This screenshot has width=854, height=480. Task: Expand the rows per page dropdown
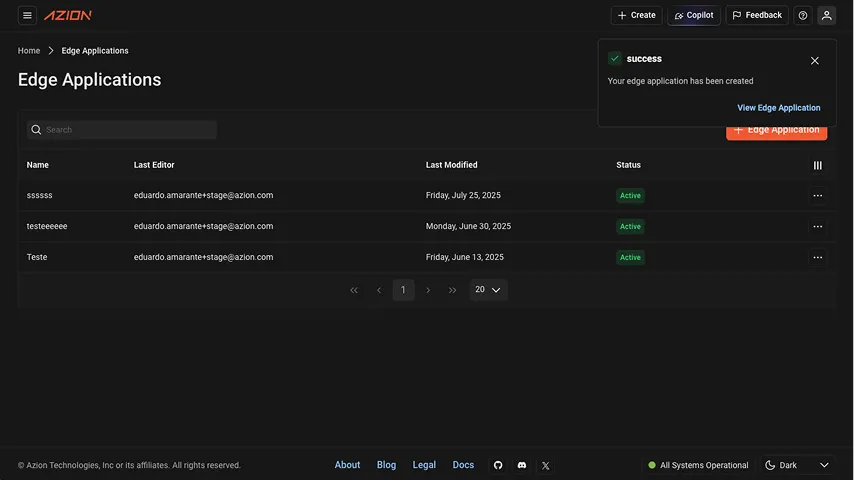click(x=488, y=290)
